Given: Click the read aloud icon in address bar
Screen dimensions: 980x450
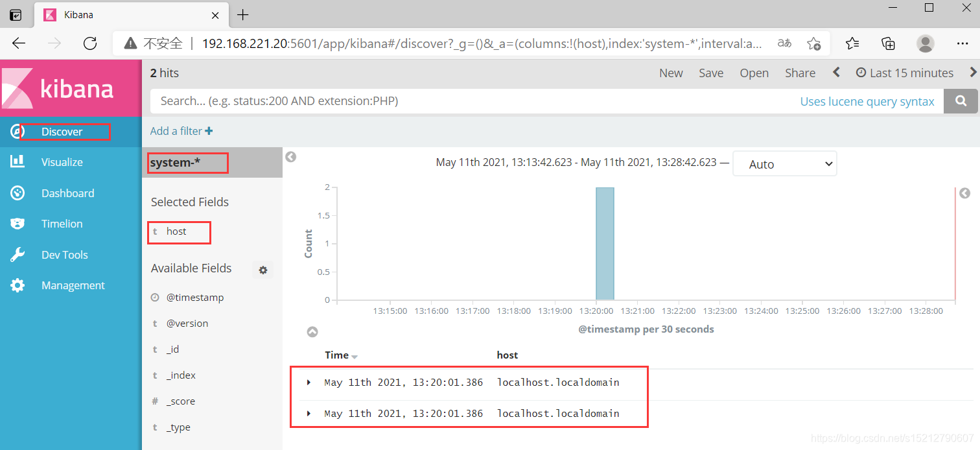Looking at the screenshot, I should (x=784, y=43).
